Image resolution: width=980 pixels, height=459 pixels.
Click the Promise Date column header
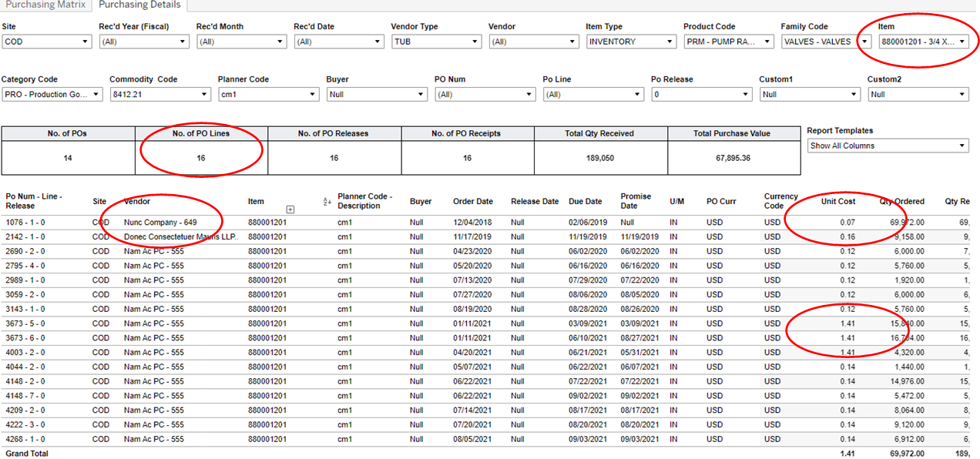pyautogui.click(x=636, y=201)
